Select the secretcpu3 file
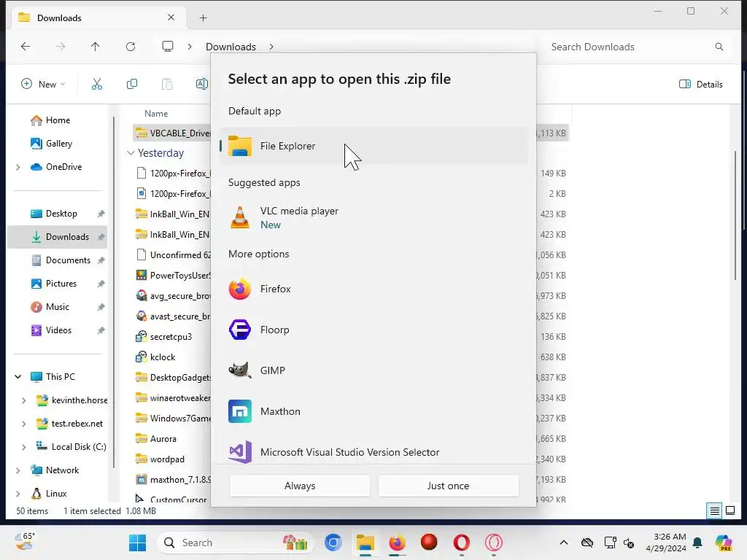The image size is (747, 560). click(171, 337)
